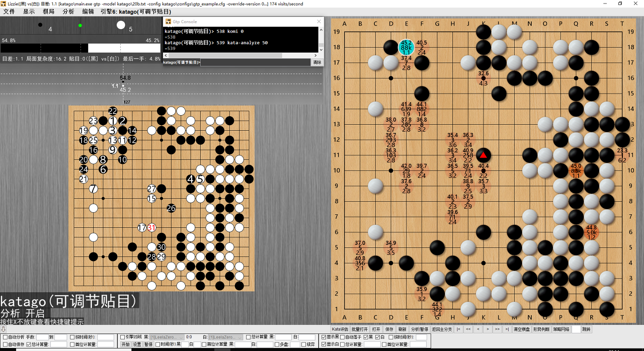The image size is (644, 351).
Task: Jump to the last move with >| button
Action: click(507, 329)
